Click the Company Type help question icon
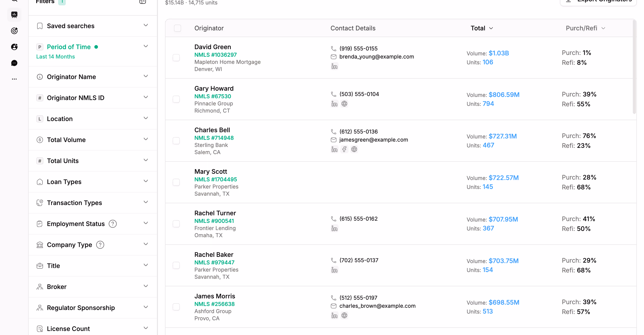This screenshot has height=335, width=644. [100, 245]
